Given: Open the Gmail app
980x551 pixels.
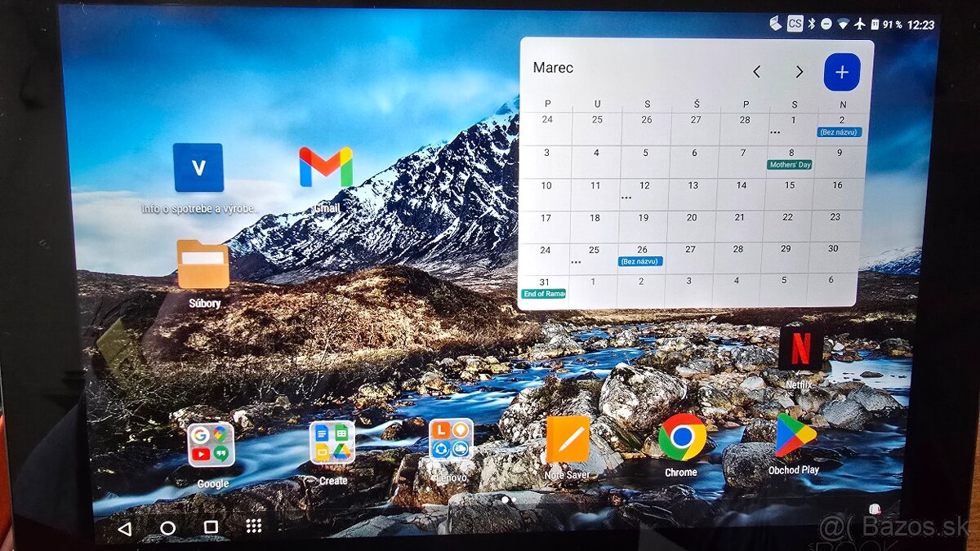Looking at the screenshot, I should 327,169.
